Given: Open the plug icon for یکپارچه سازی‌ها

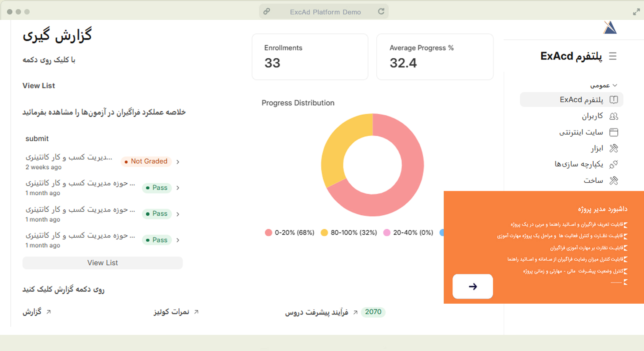Looking at the screenshot, I should click(614, 164).
